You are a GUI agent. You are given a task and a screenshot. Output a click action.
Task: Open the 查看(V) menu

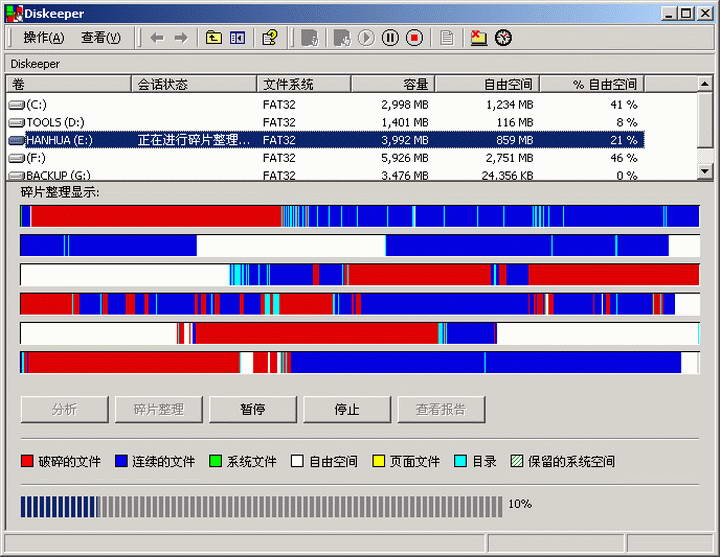[101, 38]
